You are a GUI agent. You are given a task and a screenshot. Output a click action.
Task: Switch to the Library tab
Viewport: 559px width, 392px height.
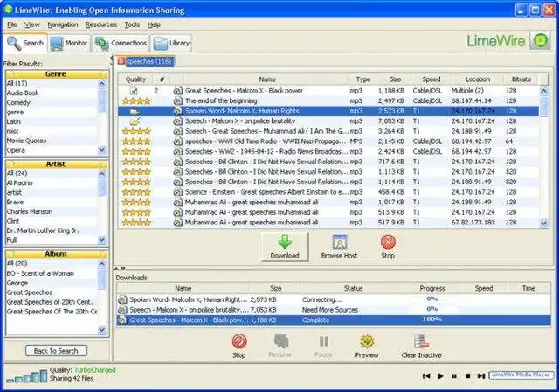(171, 44)
